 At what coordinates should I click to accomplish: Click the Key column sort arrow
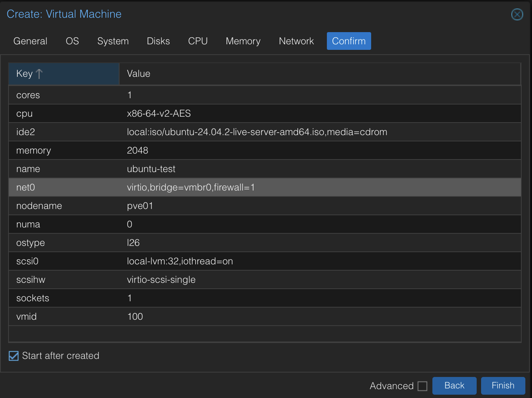click(39, 74)
